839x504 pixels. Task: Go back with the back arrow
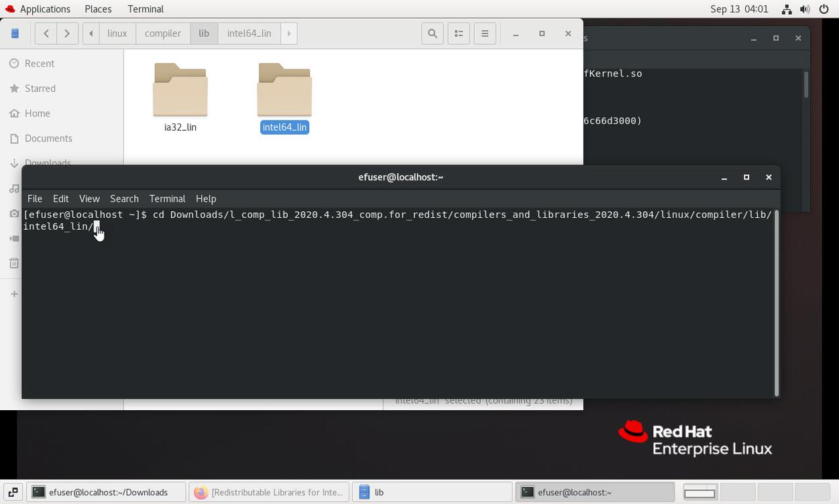pyautogui.click(x=46, y=34)
